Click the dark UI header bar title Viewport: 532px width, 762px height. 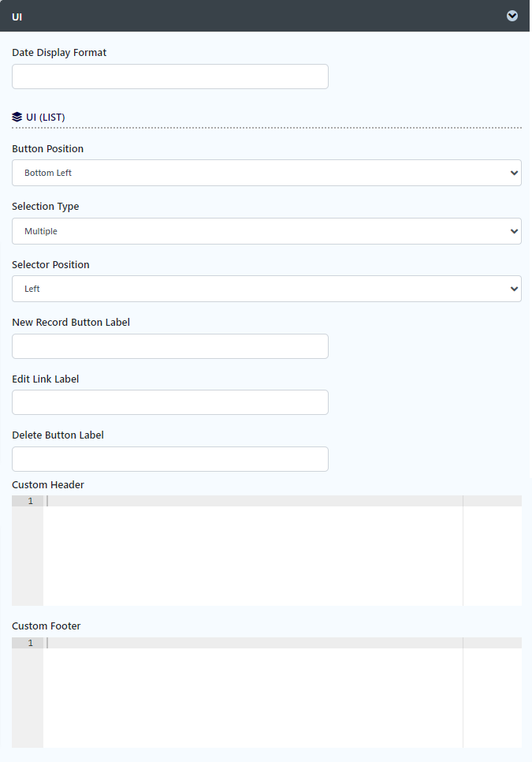click(x=17, y=17)
